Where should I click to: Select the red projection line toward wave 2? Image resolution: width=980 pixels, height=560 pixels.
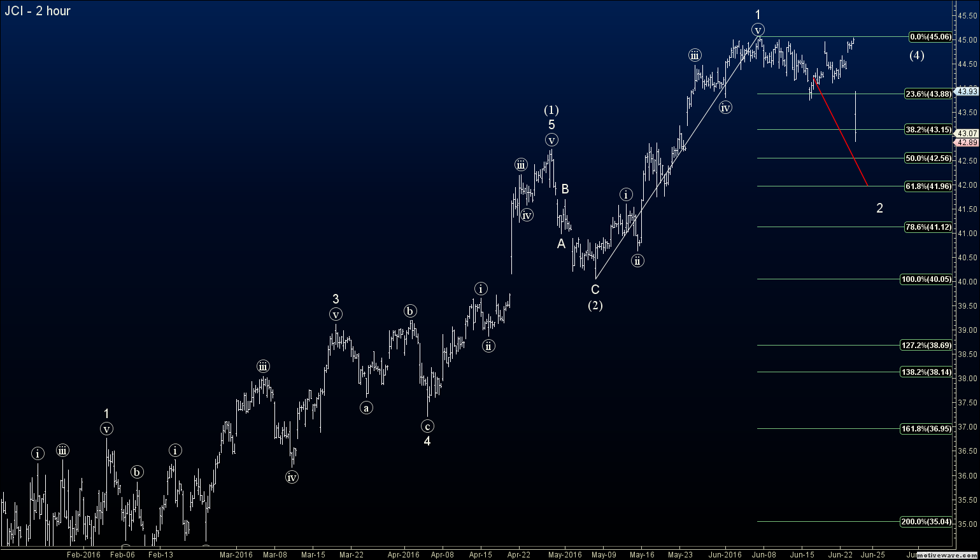841,132
